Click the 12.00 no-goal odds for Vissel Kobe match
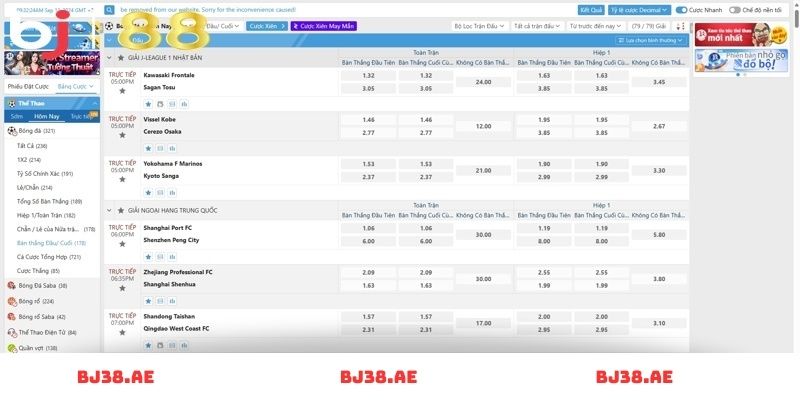Screen dimensions: 800x400 [x=483, y=127]
